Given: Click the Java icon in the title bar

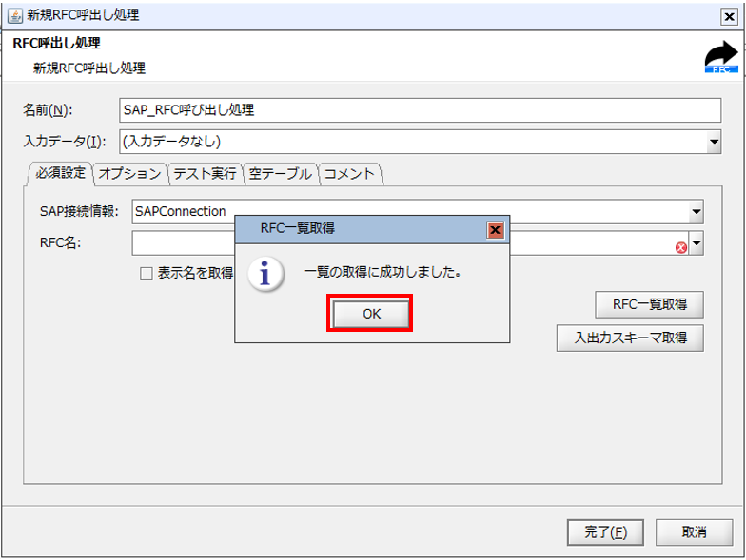Looking at the screenshot, I should click(15, 15).
